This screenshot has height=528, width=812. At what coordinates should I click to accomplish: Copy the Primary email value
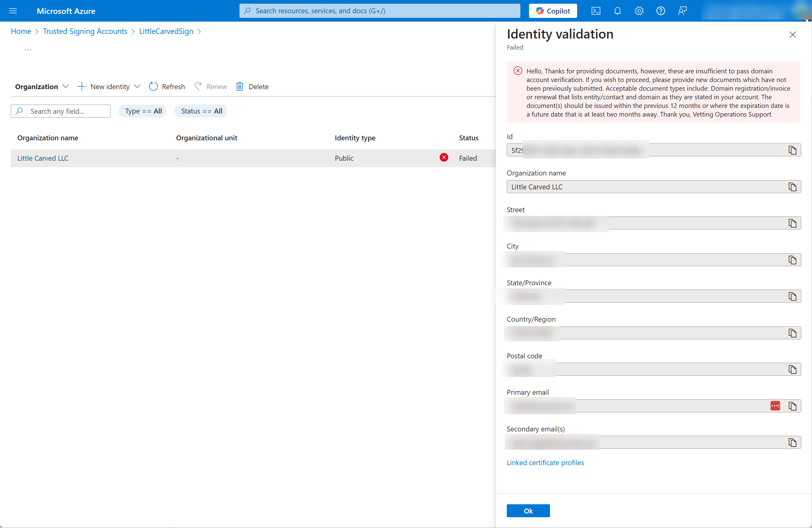pos(792,406)
